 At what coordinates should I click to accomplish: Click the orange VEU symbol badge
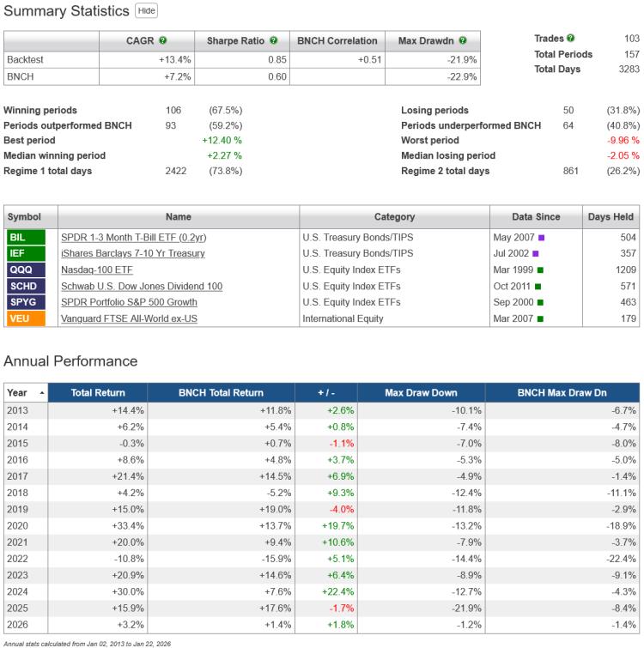18,318
